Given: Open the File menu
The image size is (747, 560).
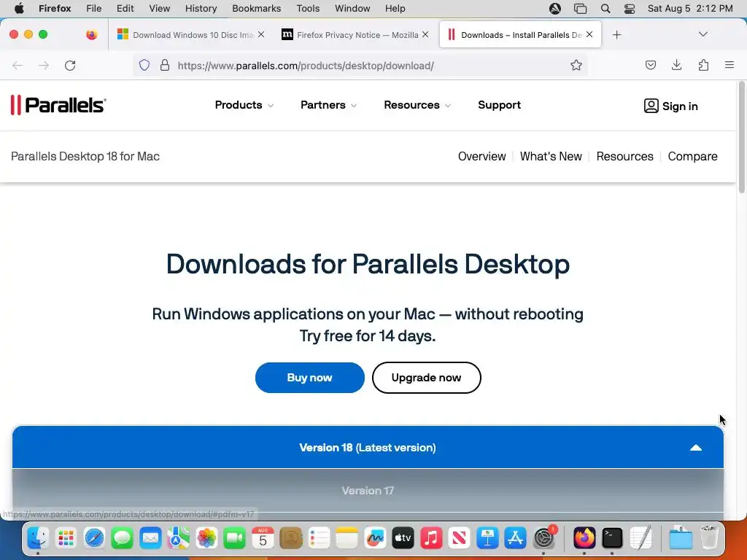Looking at the screenshot, I should point(93,9).
